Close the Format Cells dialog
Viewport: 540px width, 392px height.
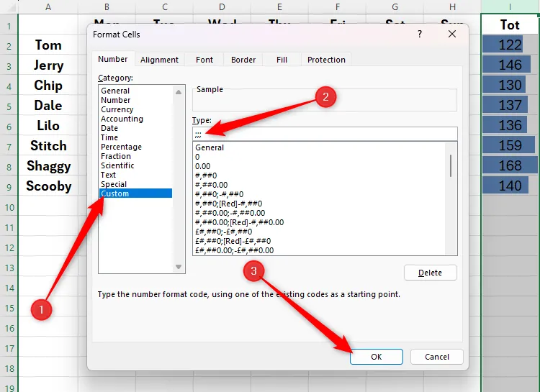(x=452, y=34)
